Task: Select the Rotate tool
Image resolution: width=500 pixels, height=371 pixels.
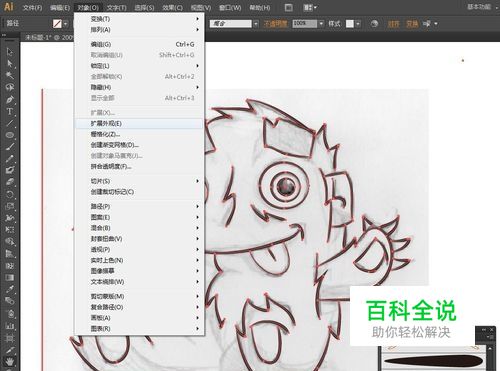Action: point(9,194)
